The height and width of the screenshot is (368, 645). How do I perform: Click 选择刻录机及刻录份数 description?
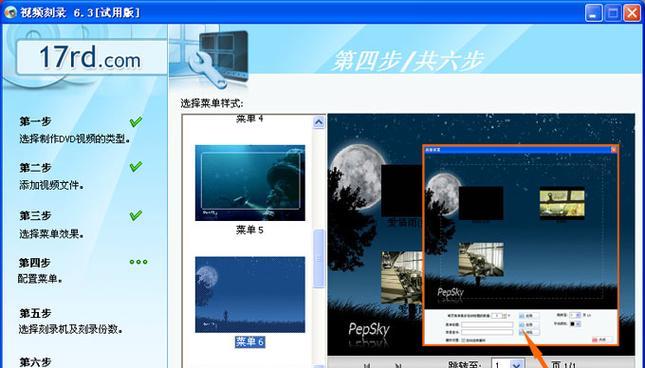click(x=71, y=329)
